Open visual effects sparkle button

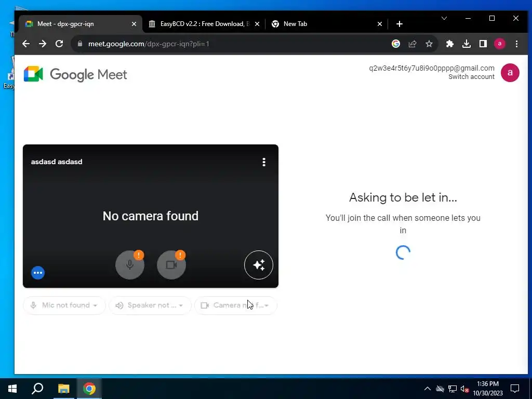coord(259,265)
